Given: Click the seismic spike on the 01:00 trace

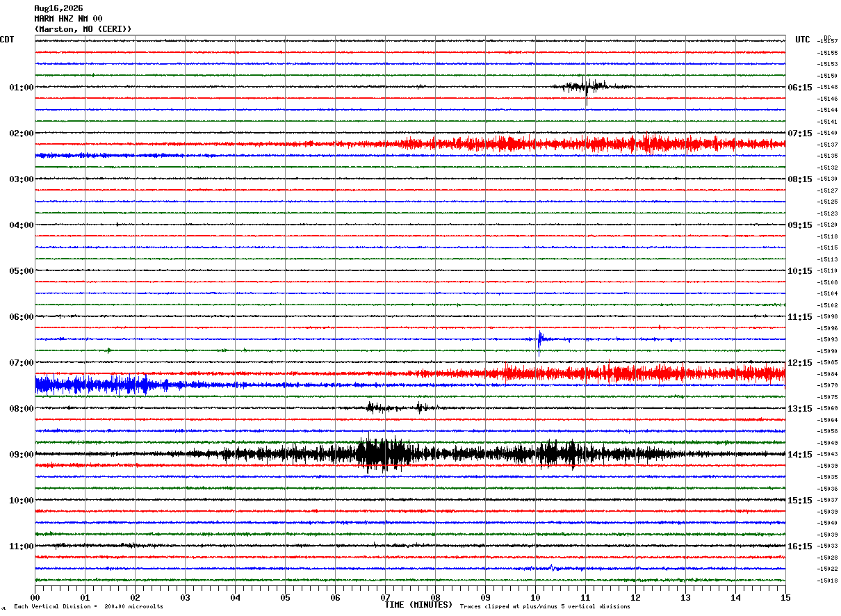Looking at the screenshot, I should [585, 88].
